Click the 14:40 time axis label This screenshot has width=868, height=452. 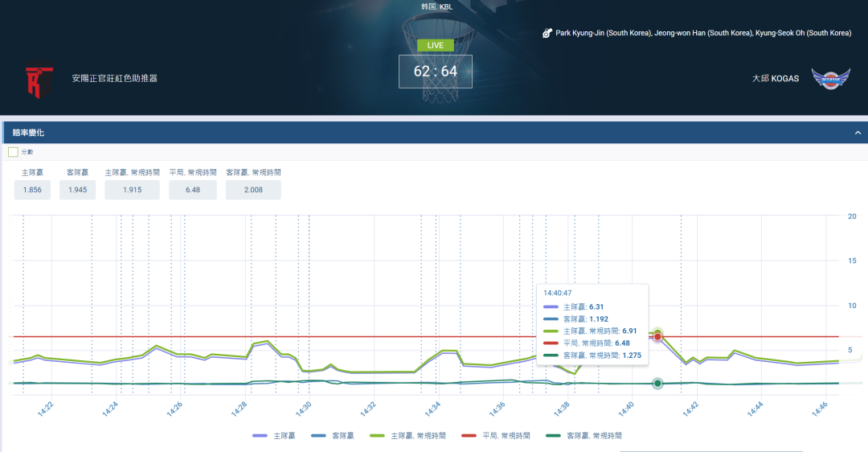[625, 409]
